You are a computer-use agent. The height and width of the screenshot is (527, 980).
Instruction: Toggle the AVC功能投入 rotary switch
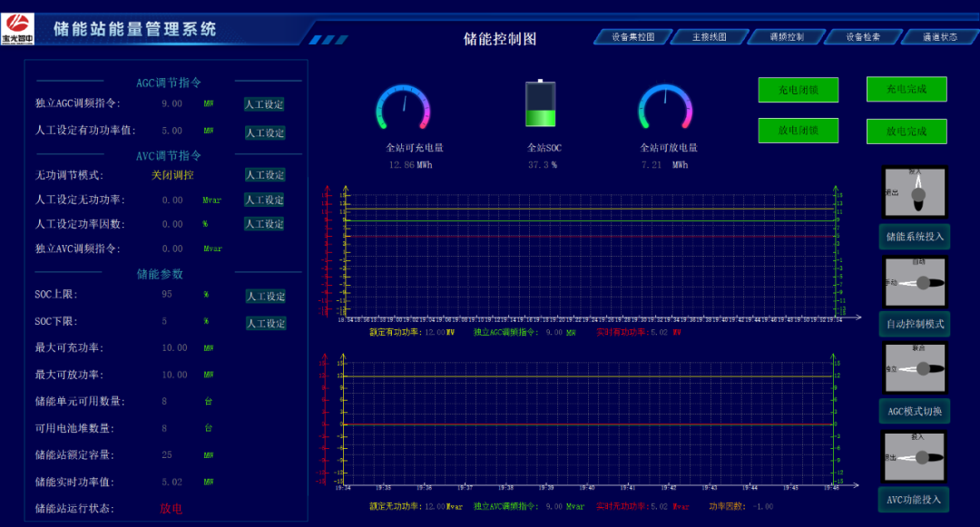click(915, 456)
